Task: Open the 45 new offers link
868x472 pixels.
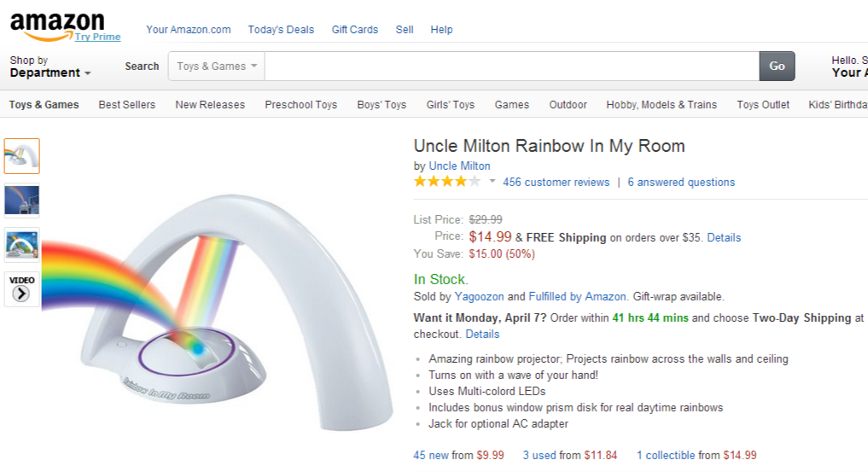Action: tap(431, 456)
